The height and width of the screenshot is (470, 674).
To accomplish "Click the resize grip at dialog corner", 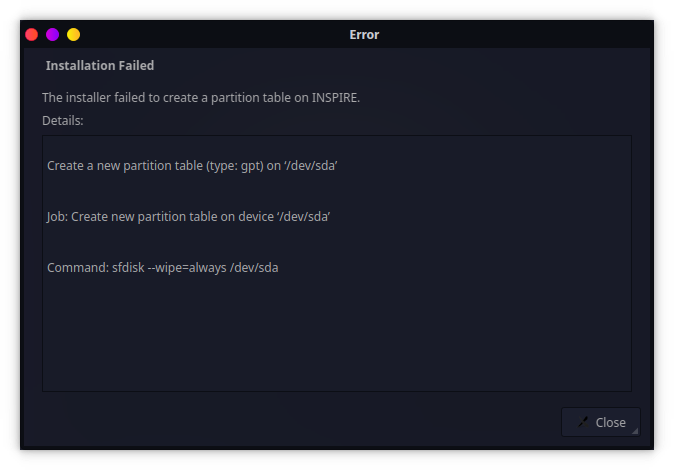I will [x=635, y=431].
